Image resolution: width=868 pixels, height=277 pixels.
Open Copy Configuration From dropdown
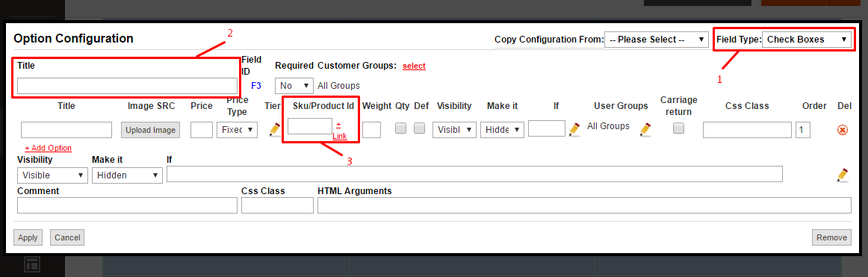click(657, 40)
